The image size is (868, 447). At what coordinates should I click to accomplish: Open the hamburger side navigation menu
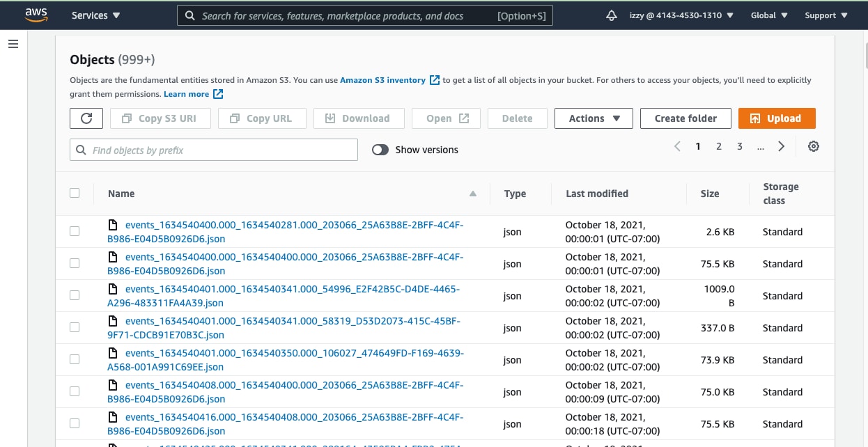point(13,44)
